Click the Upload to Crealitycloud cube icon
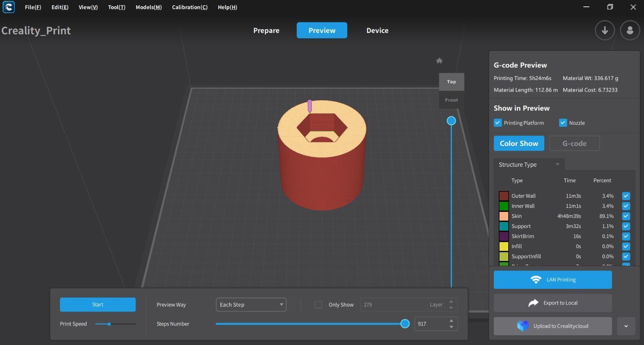The width and height of the screenshot is (644, 345). point(523,326)
